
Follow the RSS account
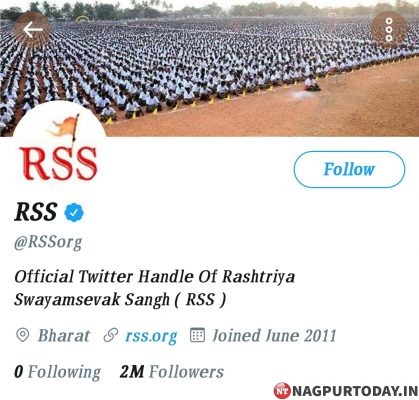(349, 169)
